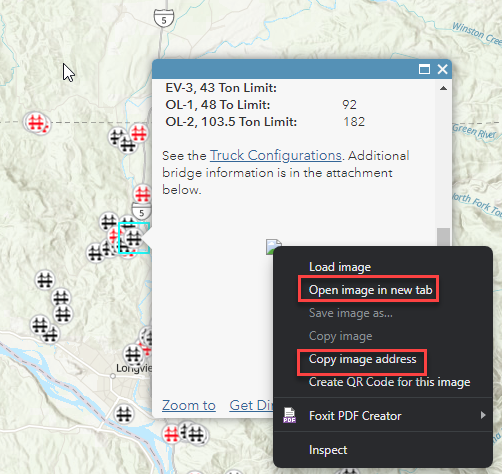Close the bridge info popup

point(443,69)
